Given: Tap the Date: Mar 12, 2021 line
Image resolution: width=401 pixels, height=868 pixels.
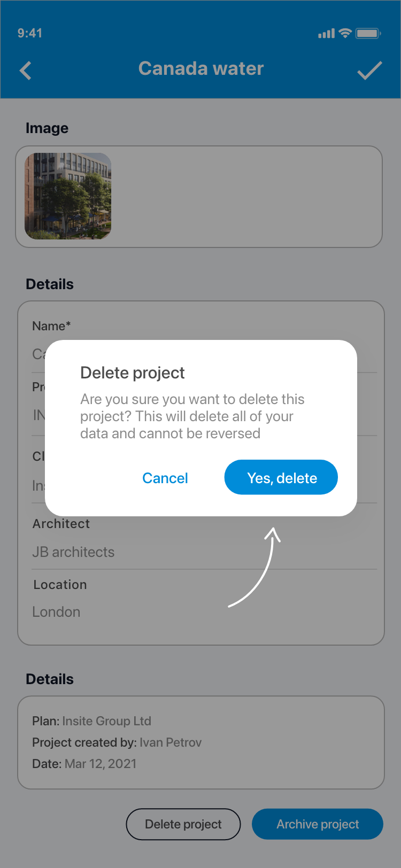Looking at the screenshot, I should [x=84, y=764].
